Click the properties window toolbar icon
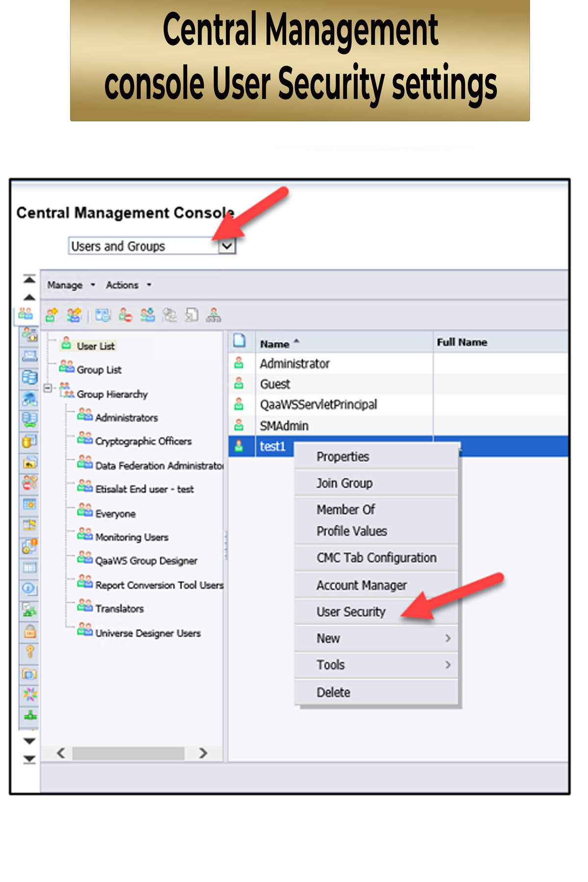 coord(102,315)
